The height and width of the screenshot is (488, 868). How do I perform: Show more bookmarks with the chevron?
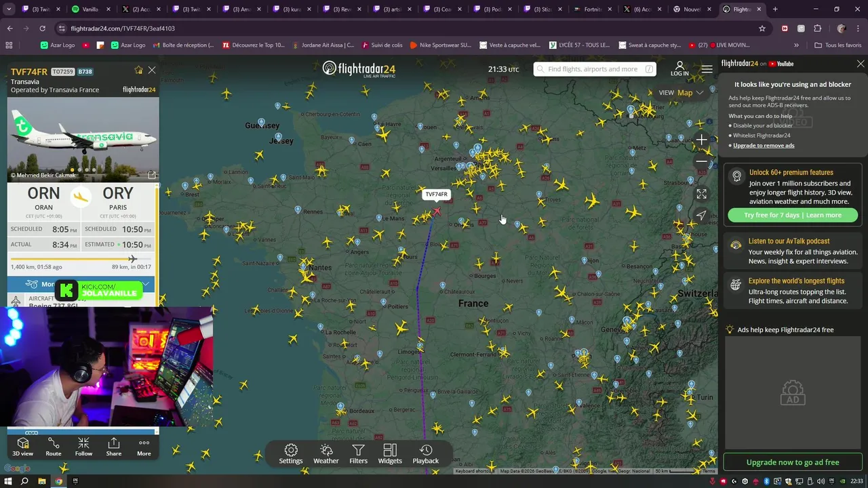tap(796, 45)
